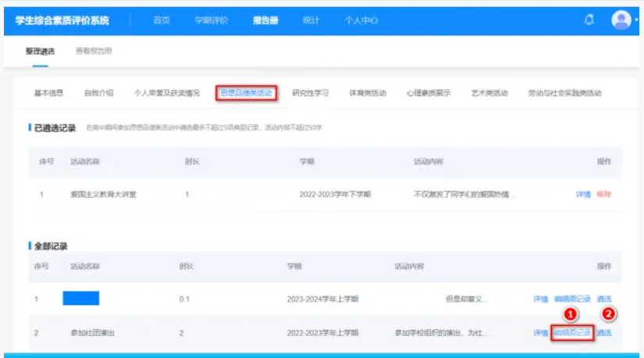This screenshot has height=358, width=644.
Task: Open the 劳动与社会实践类活动 tab
Action: point(564,93)
